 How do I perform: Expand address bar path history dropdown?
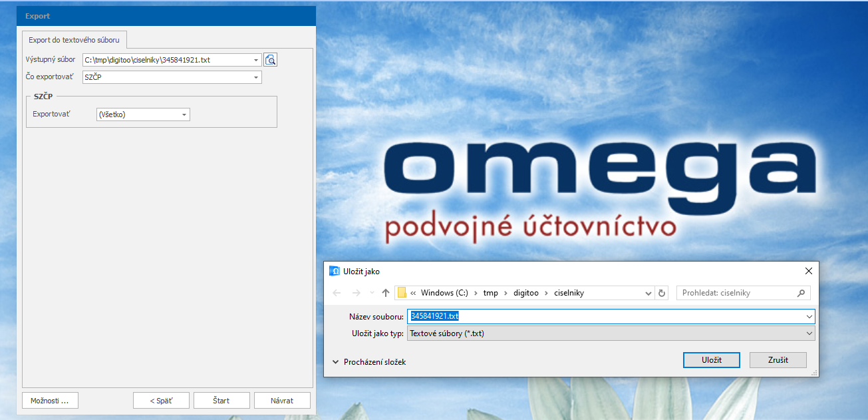[x=649, y=293]
